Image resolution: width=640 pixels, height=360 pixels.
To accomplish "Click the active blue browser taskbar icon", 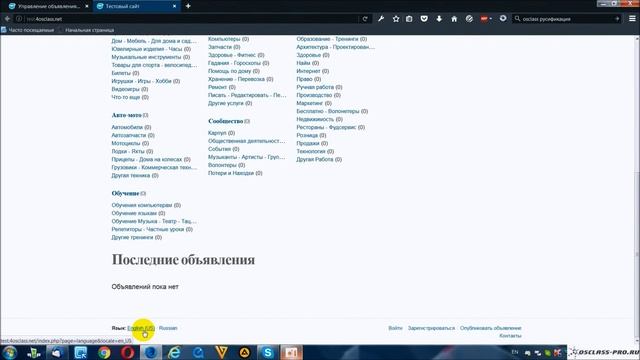I will click(151, 352).
